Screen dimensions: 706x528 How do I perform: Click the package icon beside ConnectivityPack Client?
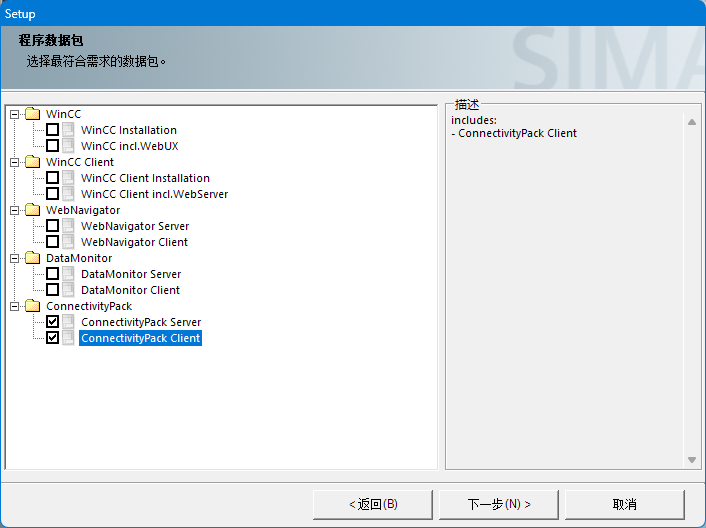pyautogui.click(x=68, y=338)
